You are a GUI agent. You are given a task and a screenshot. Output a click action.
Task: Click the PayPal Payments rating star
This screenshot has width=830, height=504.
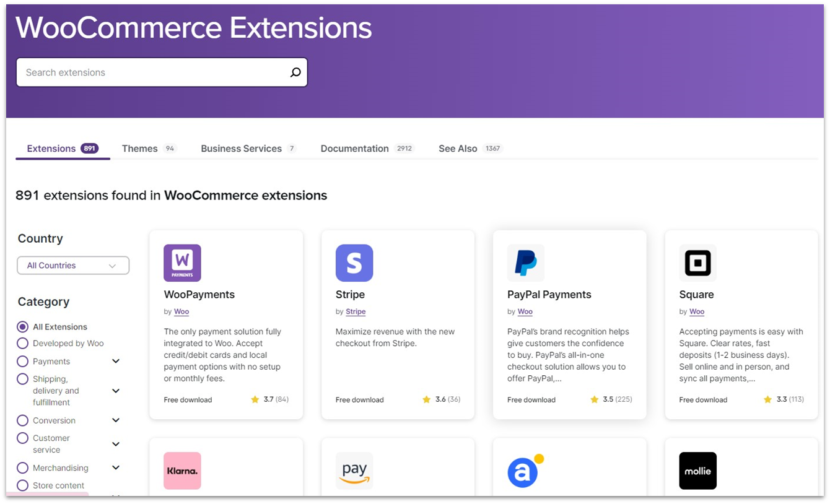[x=595, y=400]
